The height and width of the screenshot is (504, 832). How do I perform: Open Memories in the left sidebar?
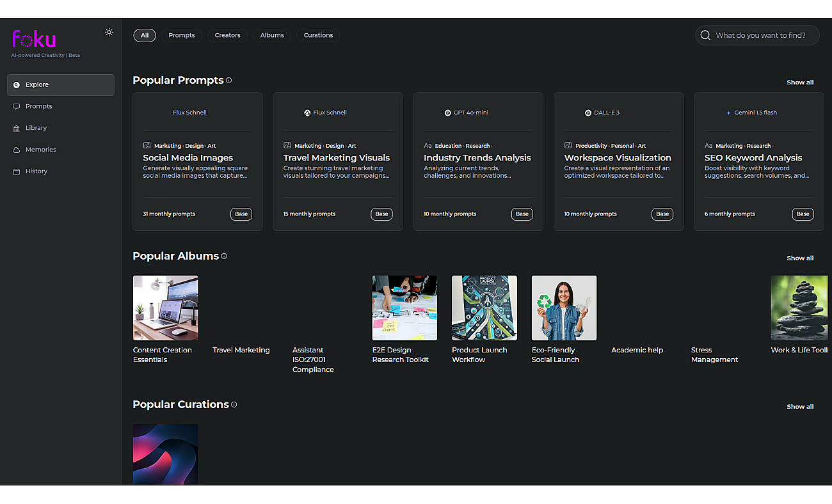(61, 150)
